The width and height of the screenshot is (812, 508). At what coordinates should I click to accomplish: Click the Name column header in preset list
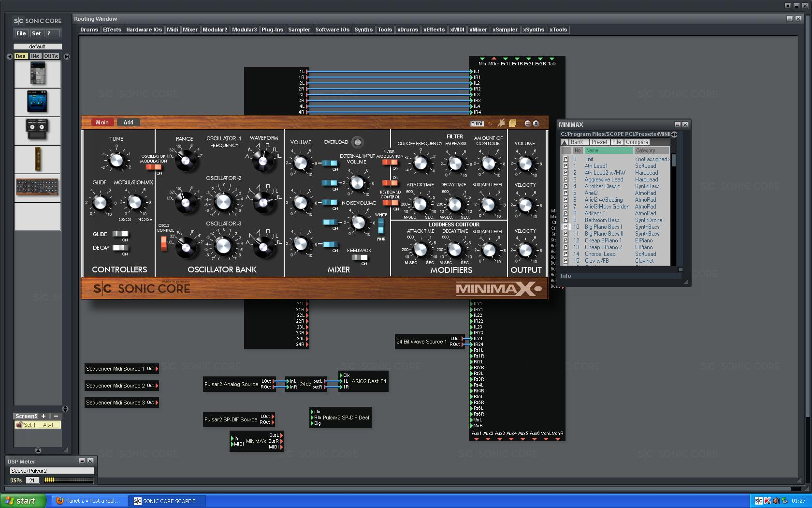609,150
